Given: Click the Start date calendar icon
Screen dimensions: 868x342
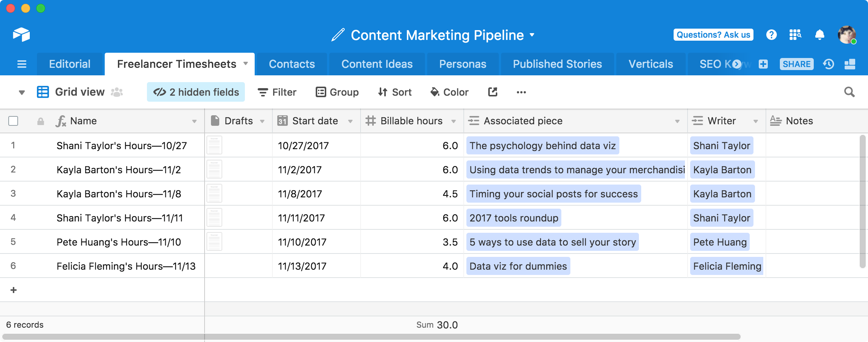Looking at the screenshot, I should tap(283, 121).
